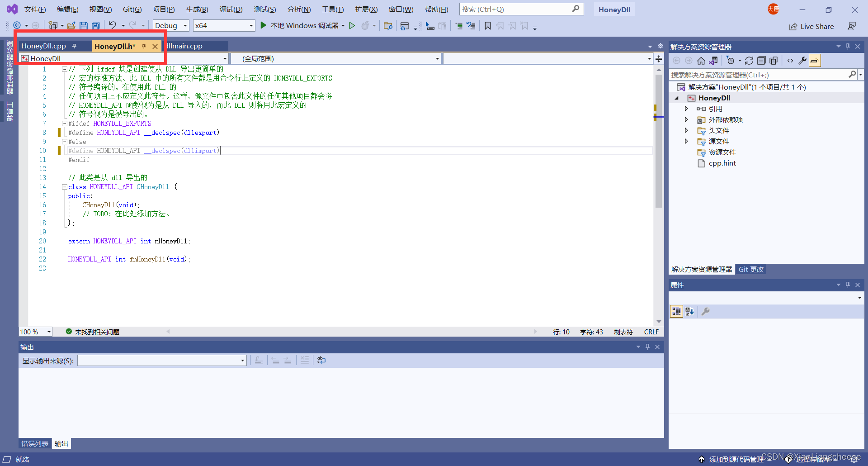868x466 pixels.
Task: Switch views icon in Solution Explorer toolbar
Action: (x=713, y=61)
